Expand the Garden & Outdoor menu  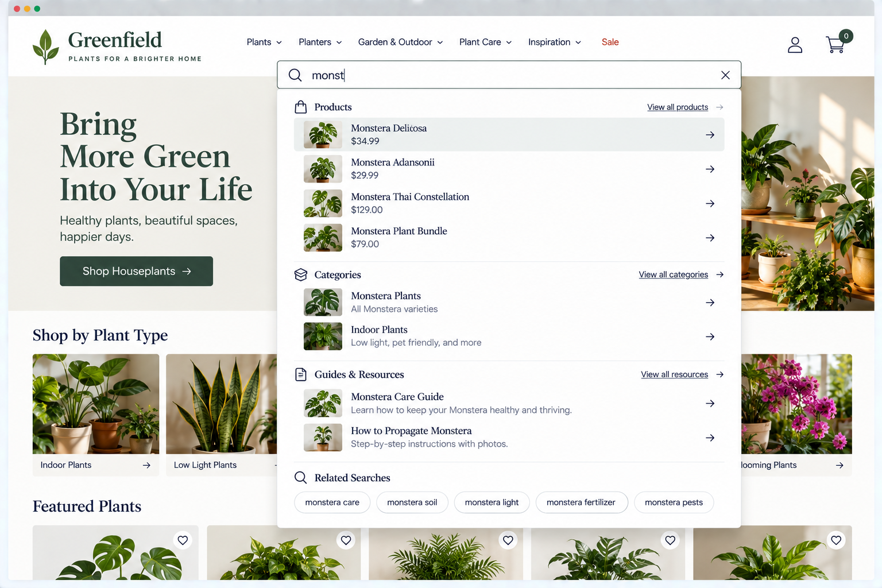tap(401, 42)
